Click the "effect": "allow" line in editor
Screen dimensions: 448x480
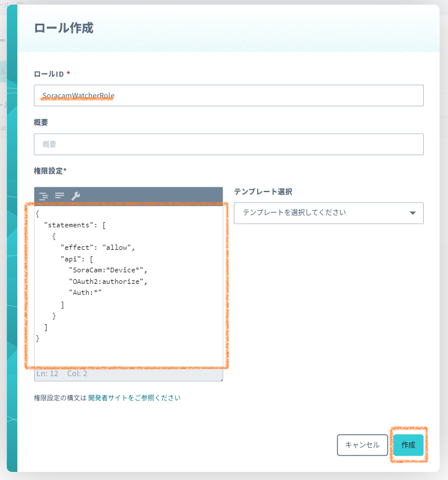coord(98,247)
